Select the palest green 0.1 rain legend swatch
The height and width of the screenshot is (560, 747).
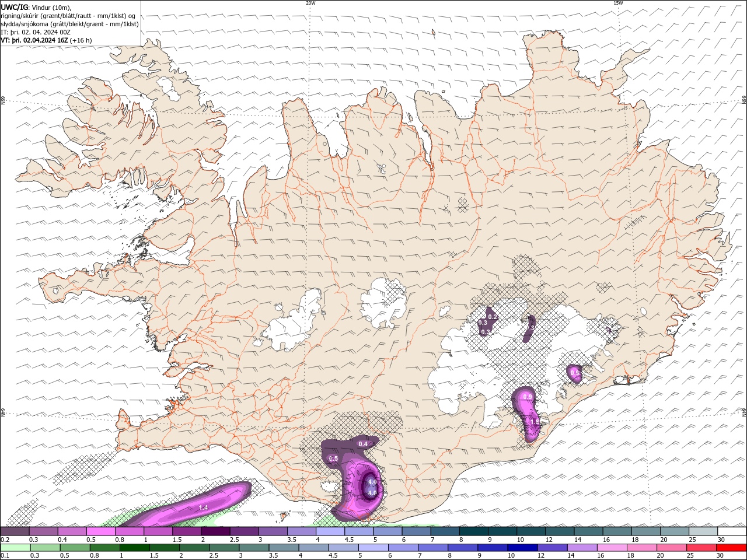point(15,548)
